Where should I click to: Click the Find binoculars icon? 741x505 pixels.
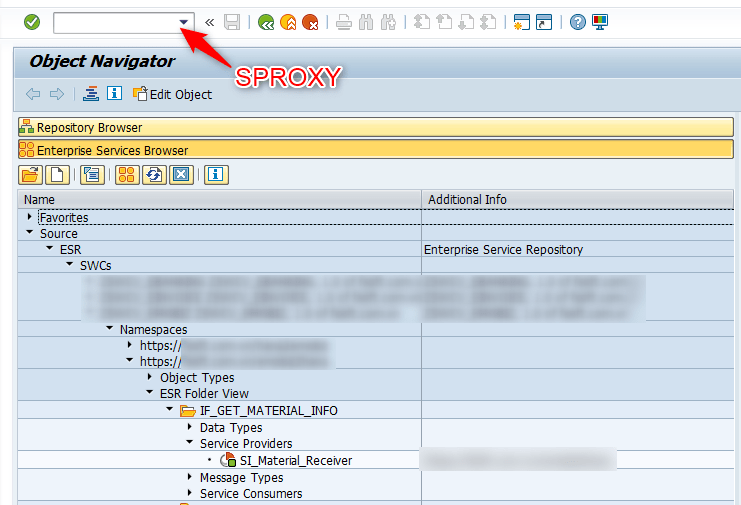[366, 21]
